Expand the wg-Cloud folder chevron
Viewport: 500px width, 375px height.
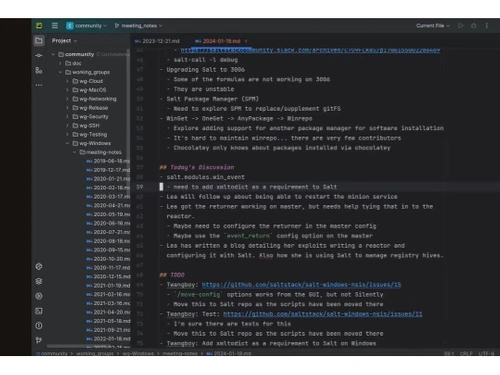point(67,81)
